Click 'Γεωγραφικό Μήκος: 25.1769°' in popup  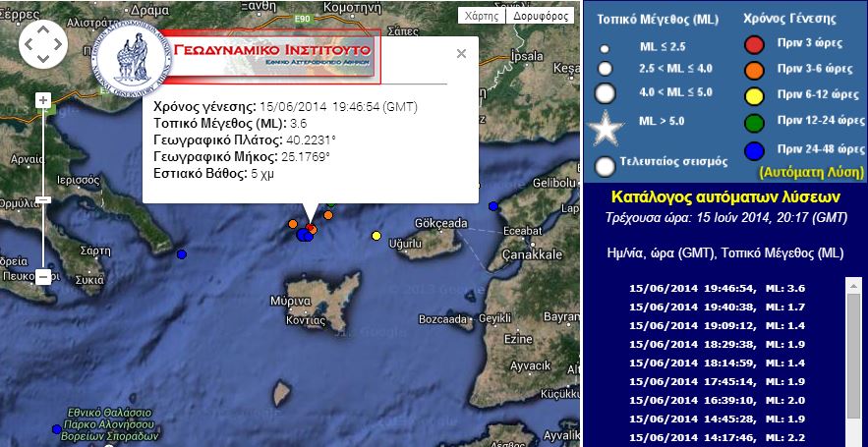pos(242,157)
